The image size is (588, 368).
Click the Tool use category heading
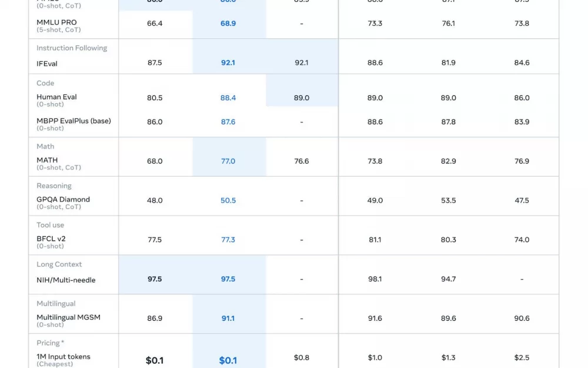(x=50, y=225)
